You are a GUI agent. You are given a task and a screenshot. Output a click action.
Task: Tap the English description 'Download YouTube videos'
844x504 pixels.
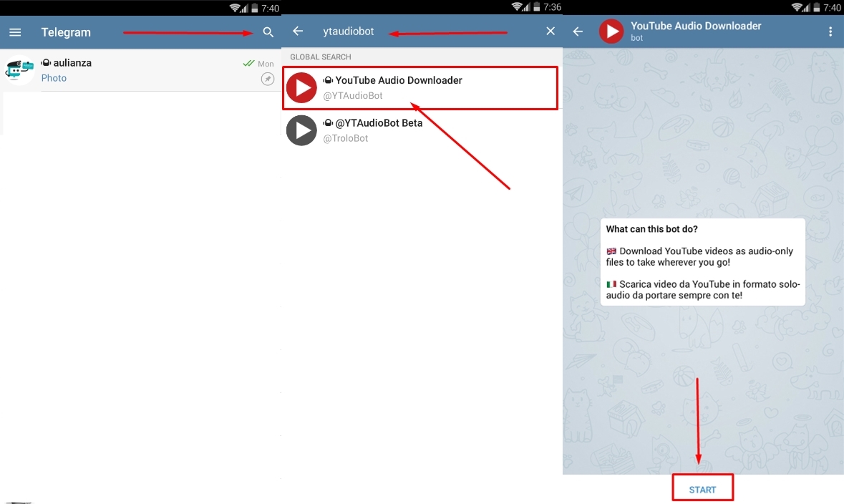(699, 257)
